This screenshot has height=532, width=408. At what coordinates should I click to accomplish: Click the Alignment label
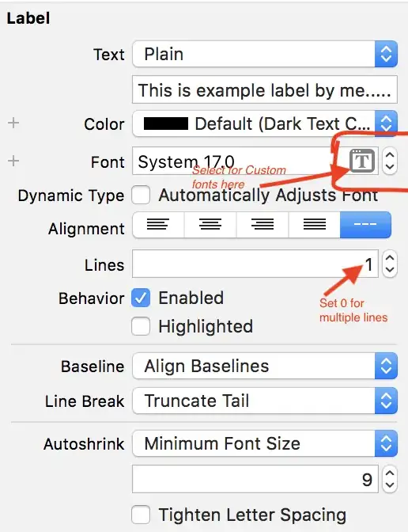pyautogui.click(x=86, y=229)
